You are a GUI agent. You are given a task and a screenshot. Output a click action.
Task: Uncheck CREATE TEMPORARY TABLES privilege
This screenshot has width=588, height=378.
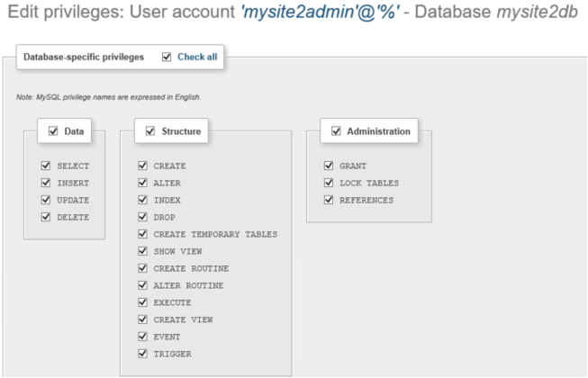pos(142,234)
